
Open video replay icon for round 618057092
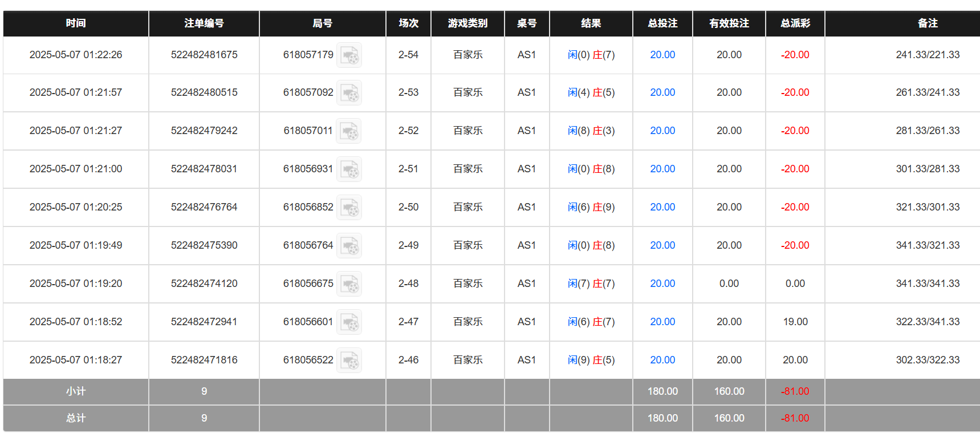tap(349, 93)
